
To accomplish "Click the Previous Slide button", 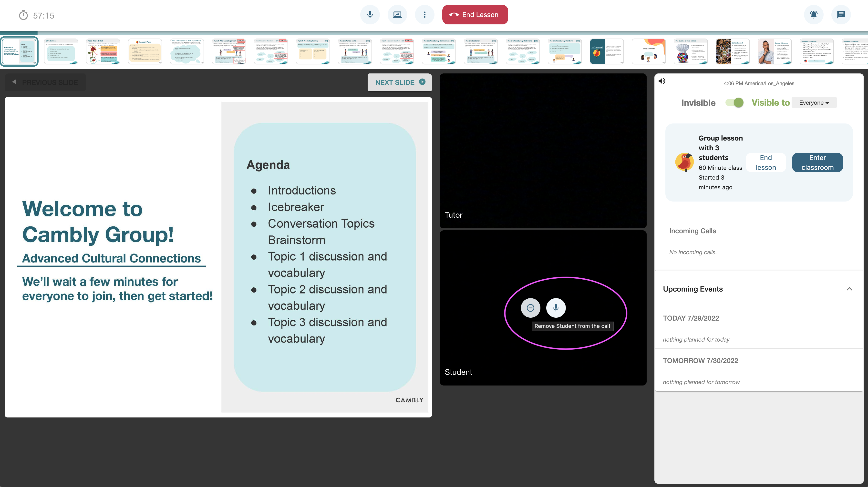I will (45, 82).
